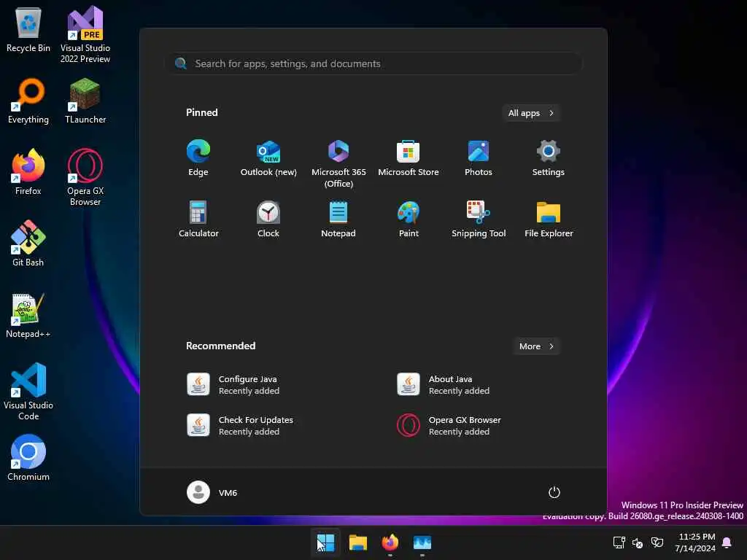Switch to Firefox on the taskbar
Screen dimensions: 747x560
[x=390, y=542]
